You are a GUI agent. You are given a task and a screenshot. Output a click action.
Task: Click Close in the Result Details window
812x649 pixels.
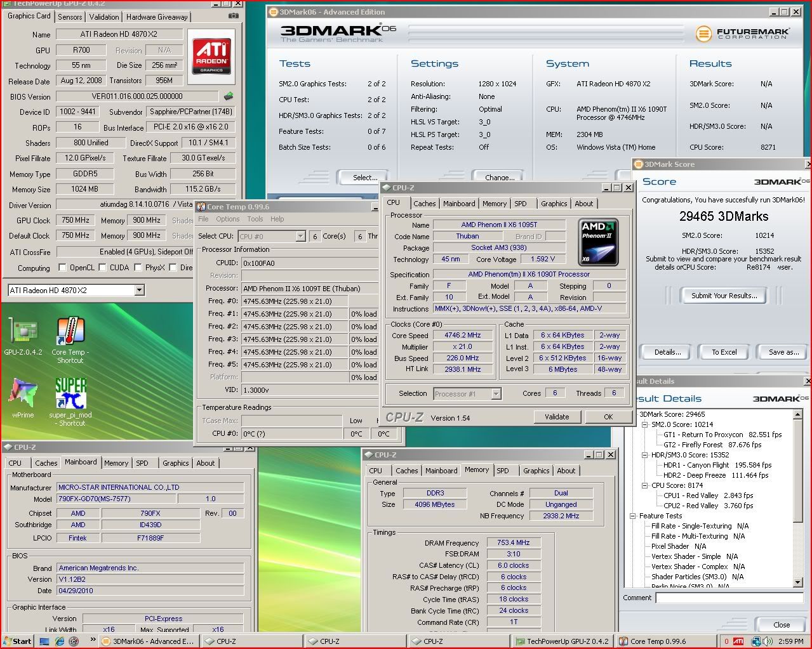pyautogui.click(x=782, y=625)
